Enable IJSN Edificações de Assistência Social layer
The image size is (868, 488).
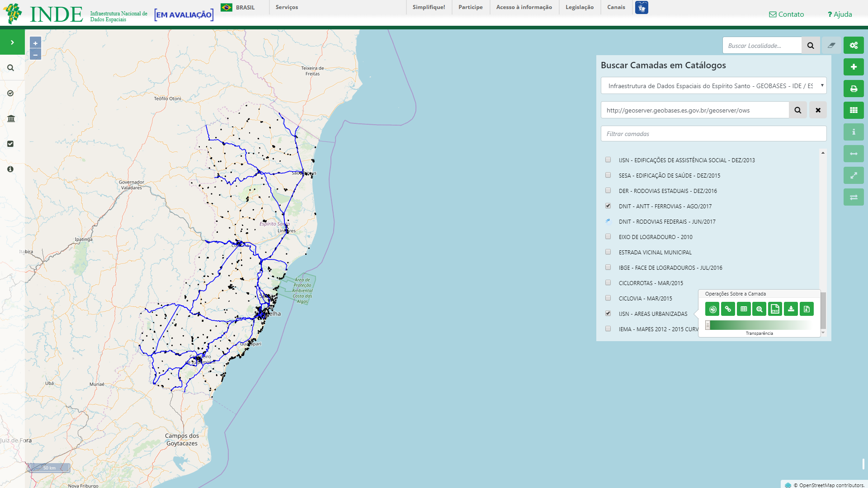point(608,160)
